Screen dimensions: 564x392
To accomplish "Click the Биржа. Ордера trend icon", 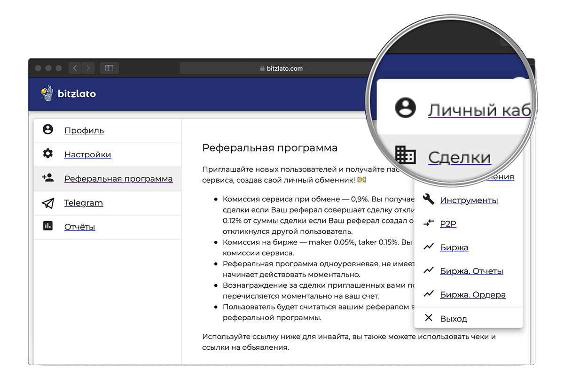I will 428,294.
